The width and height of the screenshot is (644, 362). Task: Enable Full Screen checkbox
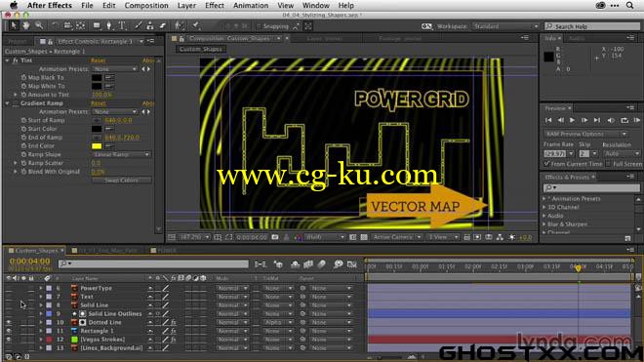pyautogui.click(x=608, y=164)
